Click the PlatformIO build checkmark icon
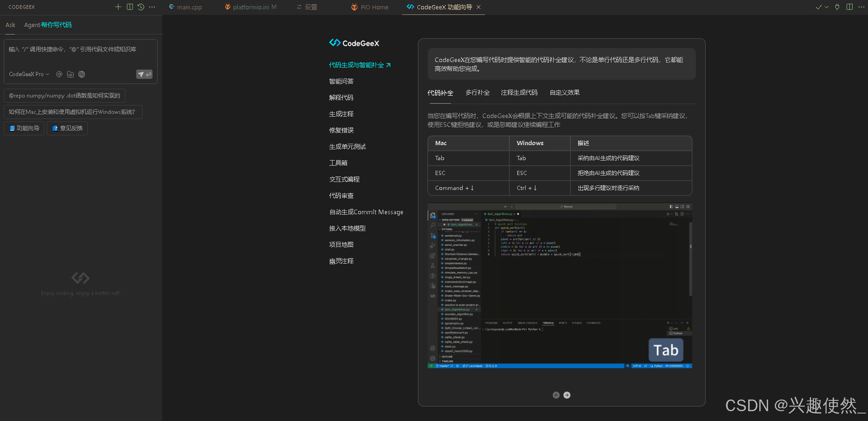Viewport: 868px width, 421px height. pos(819,7)
